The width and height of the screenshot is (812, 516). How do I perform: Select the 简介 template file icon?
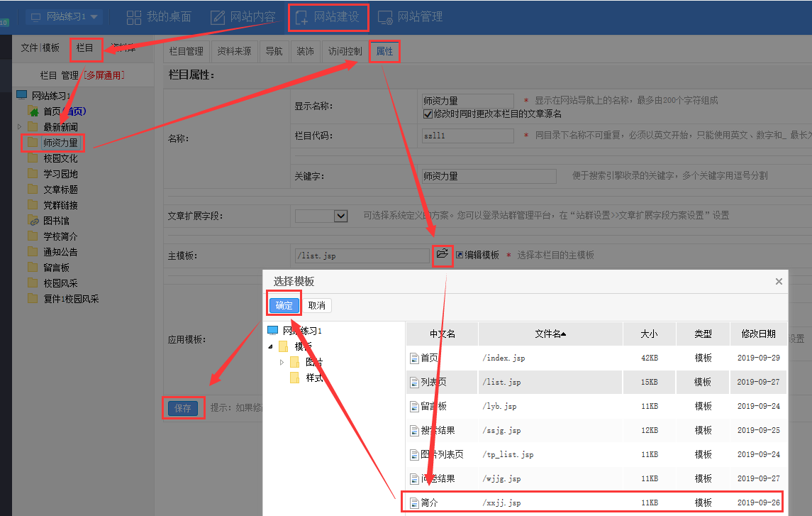416,503
